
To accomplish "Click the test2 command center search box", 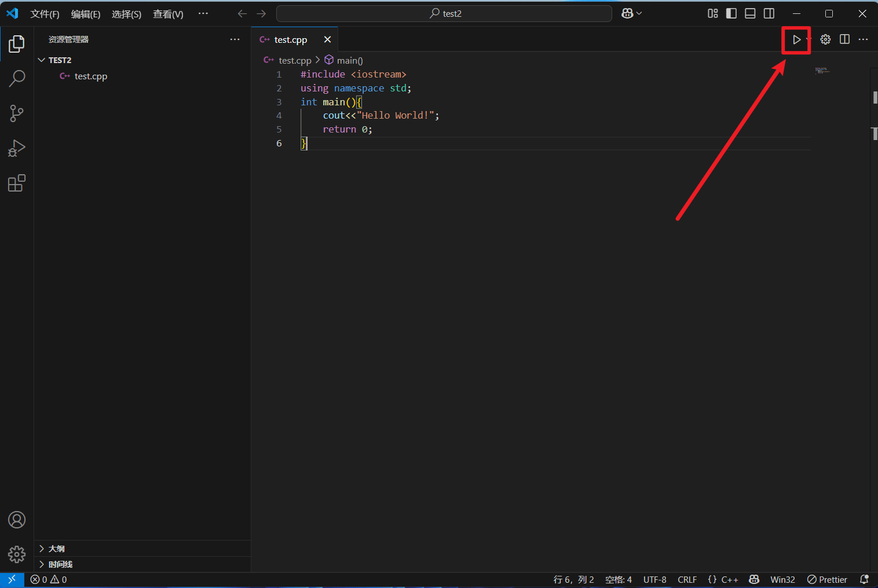I will click(444, 13).
